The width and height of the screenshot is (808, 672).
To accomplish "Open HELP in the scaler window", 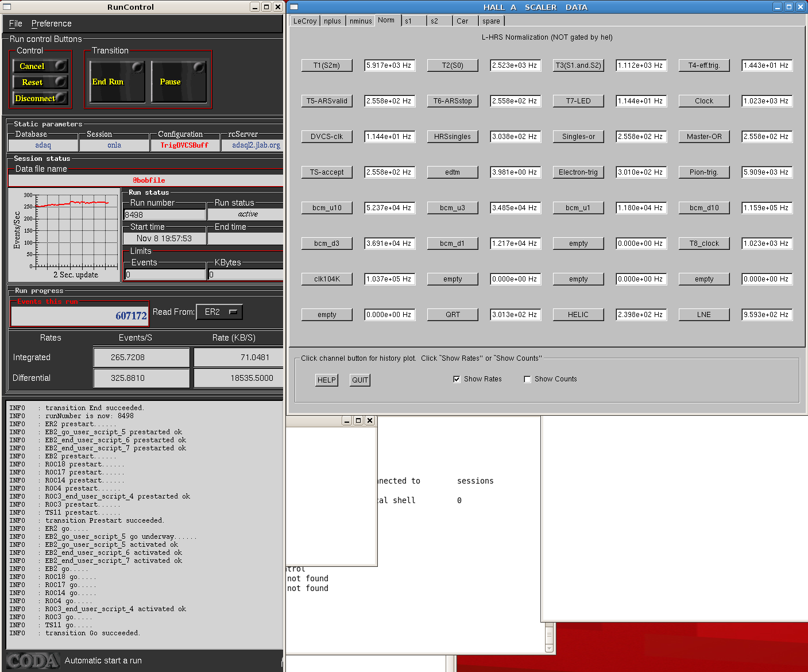I will click(x=327, y=380).
